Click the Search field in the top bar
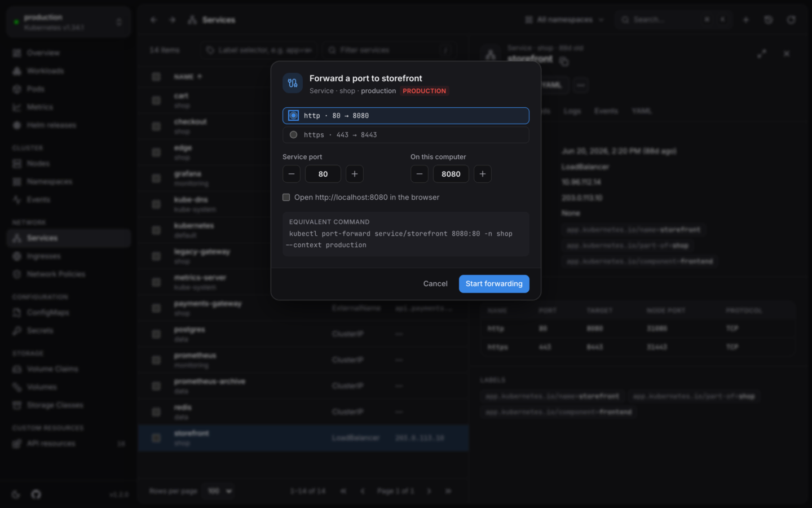 pos(673,20)
